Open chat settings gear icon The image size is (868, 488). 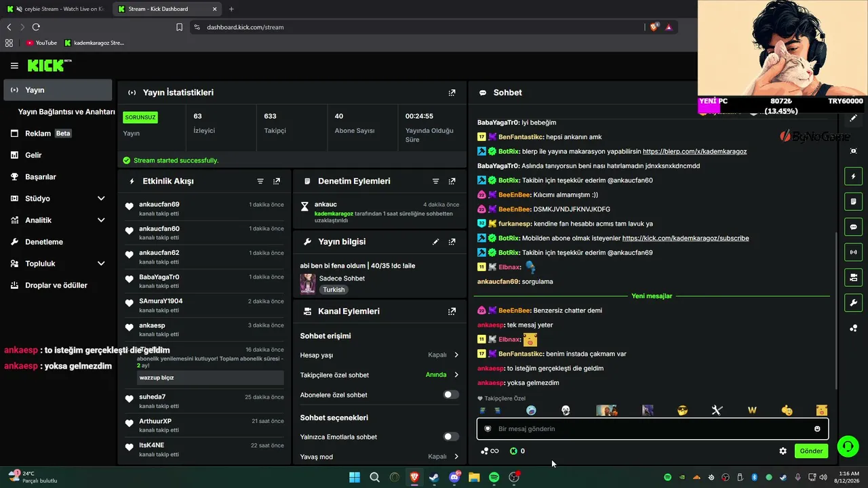[783, 451]
